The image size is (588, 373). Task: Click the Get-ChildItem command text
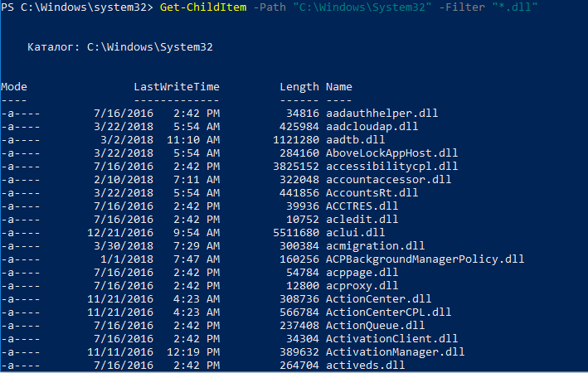pyautogui.click(x=203, y=7)
